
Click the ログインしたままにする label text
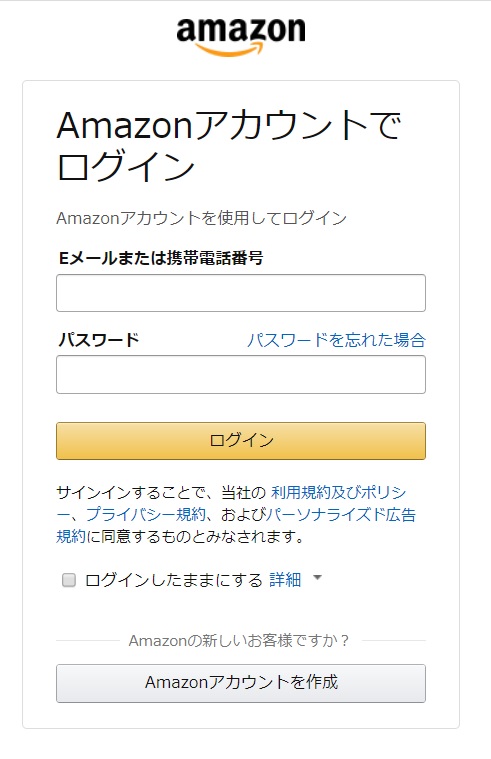pyautogui.click(x=173, y=580)
